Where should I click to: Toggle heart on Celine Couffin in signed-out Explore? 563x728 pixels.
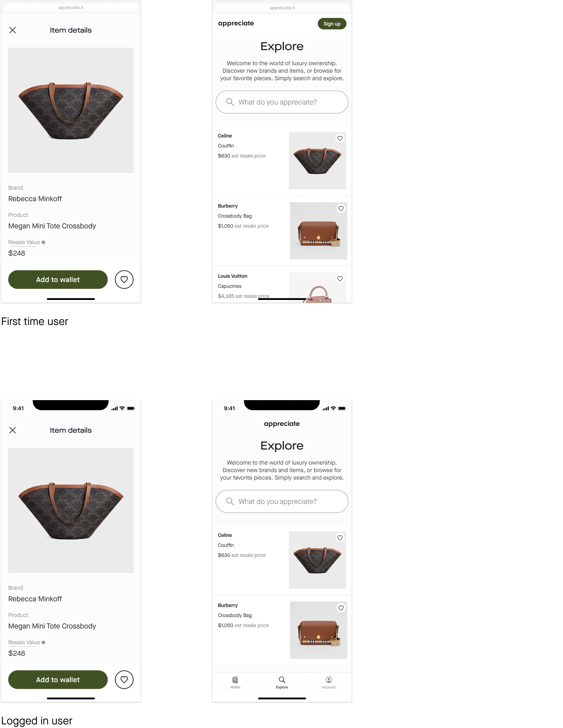click(x=340, y=138)
